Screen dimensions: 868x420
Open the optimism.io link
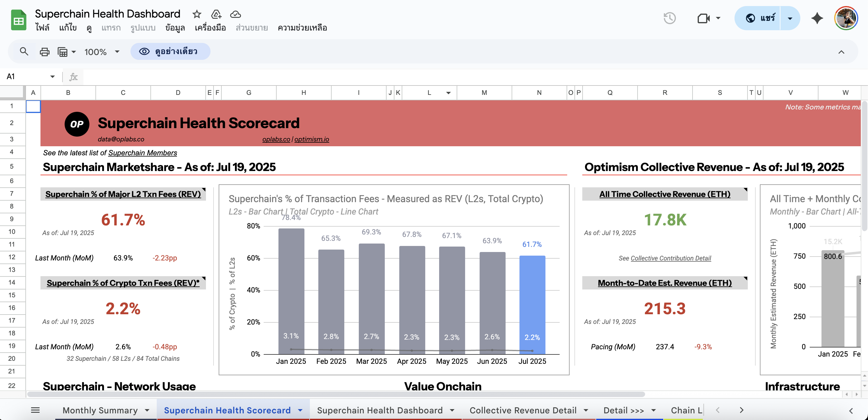[312, 139]
